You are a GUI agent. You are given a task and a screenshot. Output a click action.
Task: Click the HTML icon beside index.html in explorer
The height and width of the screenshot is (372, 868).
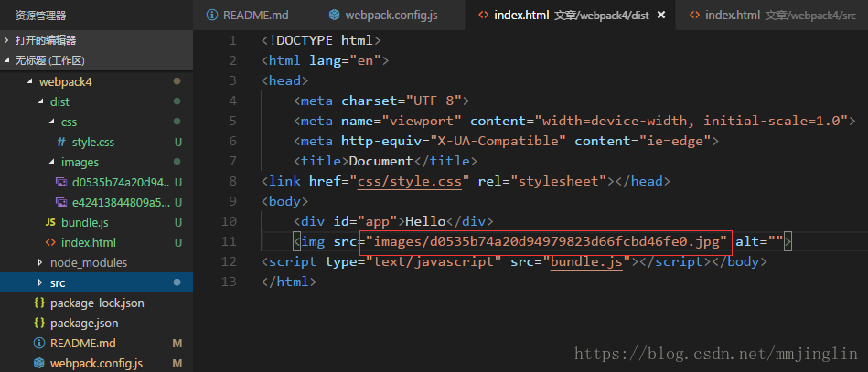click(50, 242)
